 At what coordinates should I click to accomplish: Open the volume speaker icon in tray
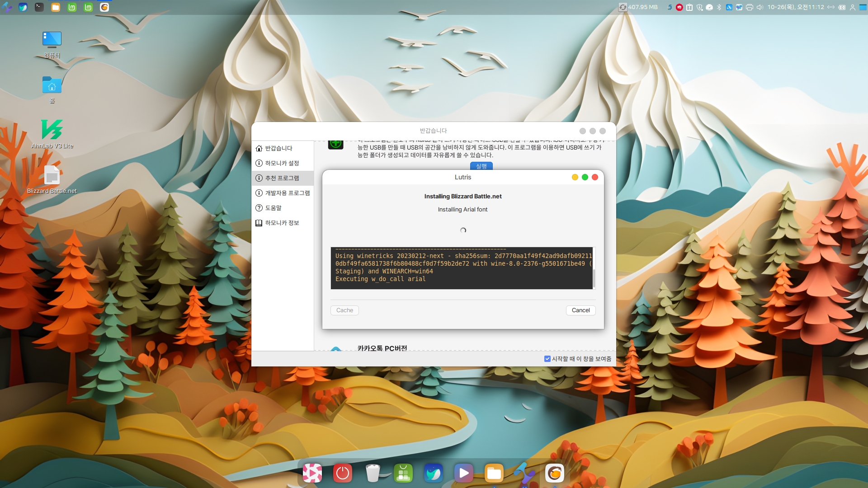tap(759, 7)
